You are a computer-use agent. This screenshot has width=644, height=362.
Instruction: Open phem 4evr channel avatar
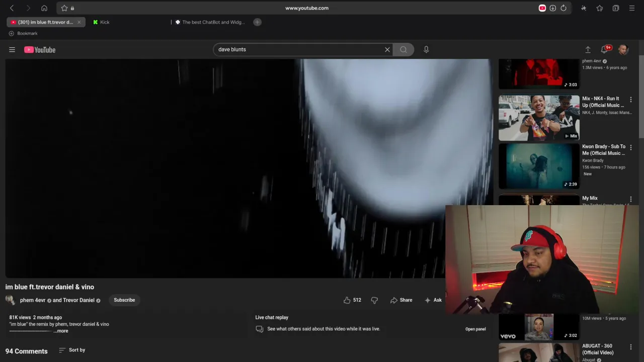[10, 300]
